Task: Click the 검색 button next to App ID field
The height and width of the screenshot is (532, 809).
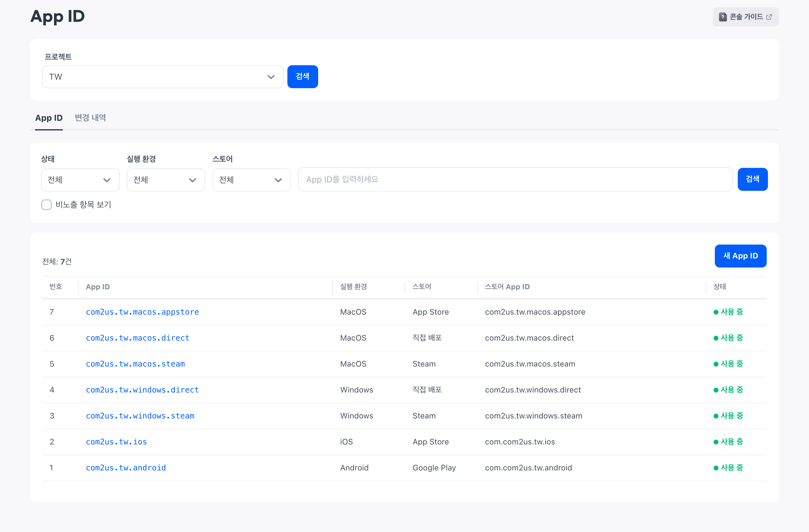Action: pyautogui.click(x=753, y=179)
